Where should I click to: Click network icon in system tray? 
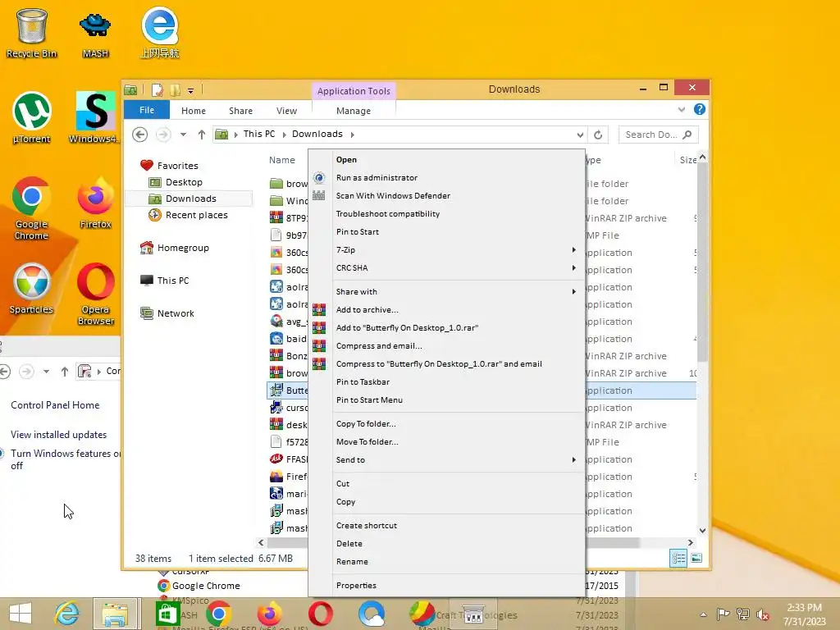742,614
